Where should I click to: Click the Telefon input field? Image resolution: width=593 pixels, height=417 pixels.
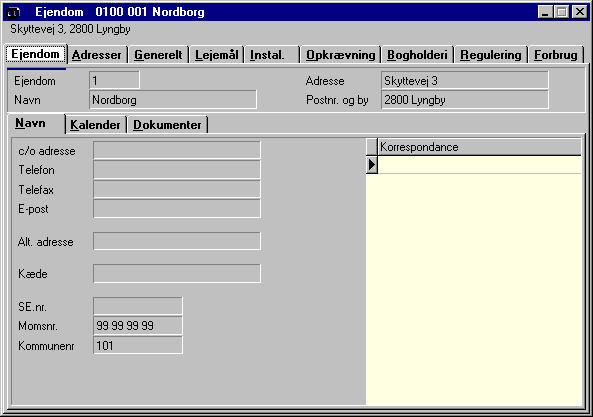177,170
